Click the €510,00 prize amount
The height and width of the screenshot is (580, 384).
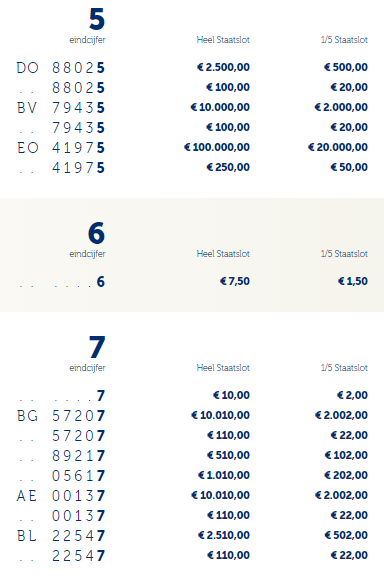[228, 455]
